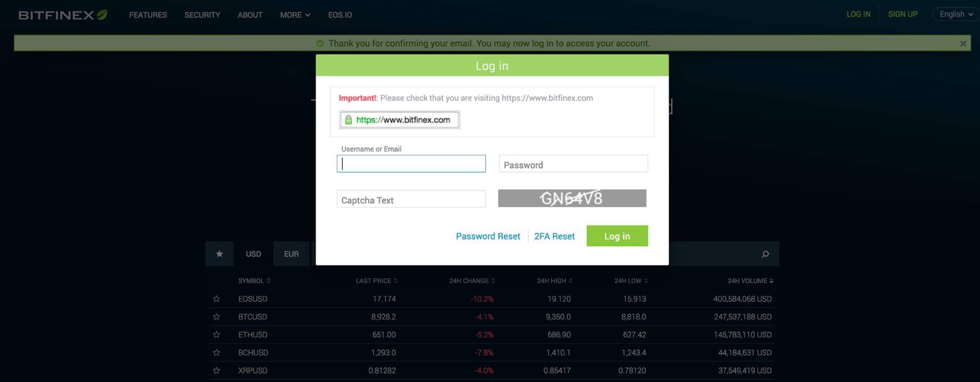The width and height of the screenshot is (980, 382).
Task: Favorite the BTCUSD pair star
Action: 217,317
